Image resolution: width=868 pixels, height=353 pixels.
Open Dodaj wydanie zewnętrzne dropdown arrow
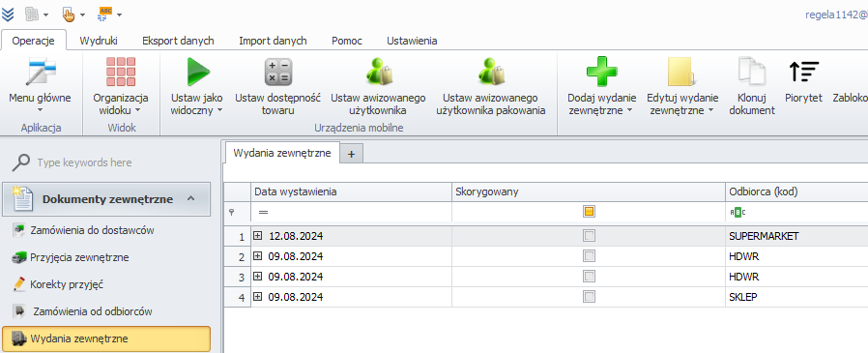(x=629, y=111)
